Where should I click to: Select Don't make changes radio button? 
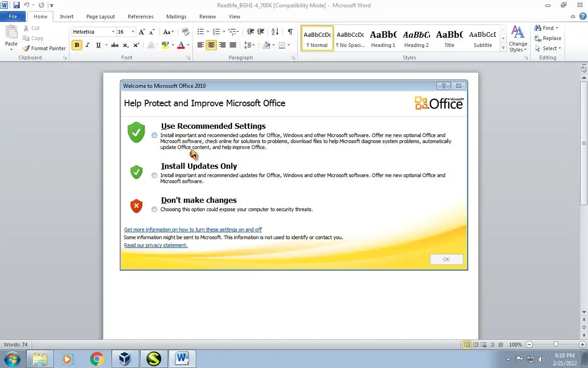pyautogui.click(x=154, y=209)
